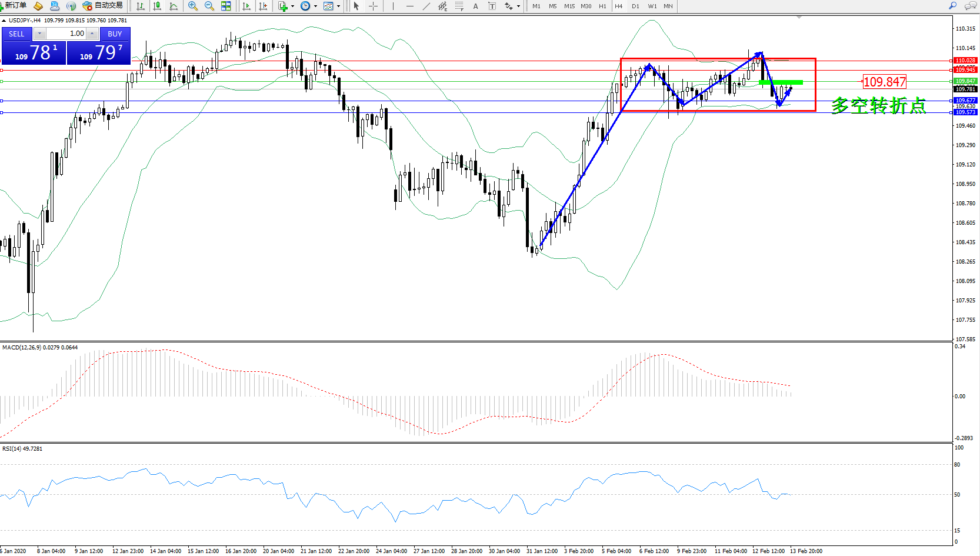The image size is (980, 556).
Task: Click the BUY button
Action: 115,34
